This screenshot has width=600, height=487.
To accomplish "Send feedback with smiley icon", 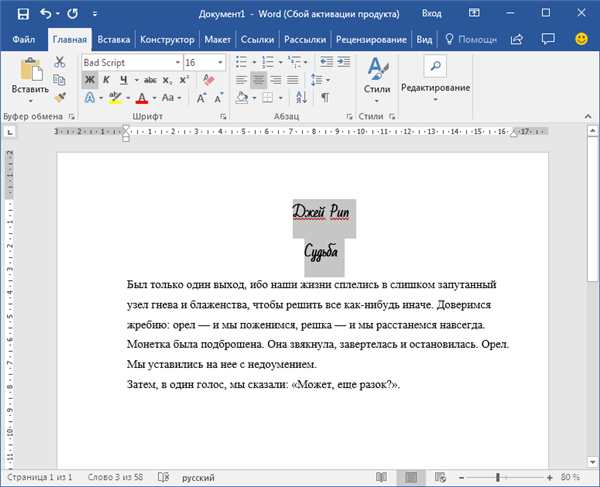I will (x=581, y=39).
